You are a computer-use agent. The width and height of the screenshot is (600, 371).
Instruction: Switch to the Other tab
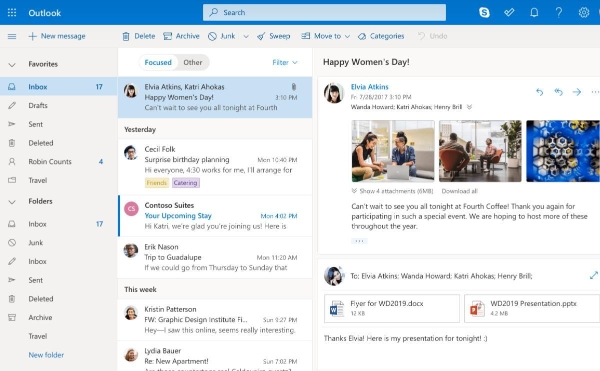pyautogui.click(x=192, y=62)
